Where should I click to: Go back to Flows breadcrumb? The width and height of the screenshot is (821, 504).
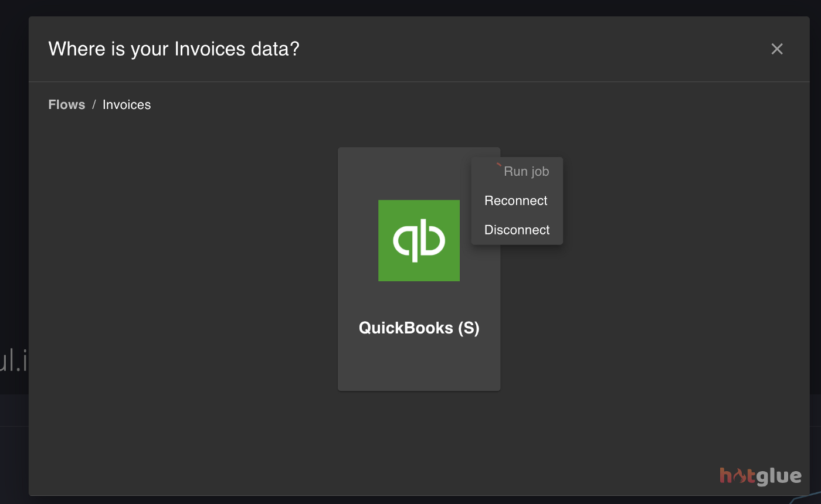[x=67, y=105]
